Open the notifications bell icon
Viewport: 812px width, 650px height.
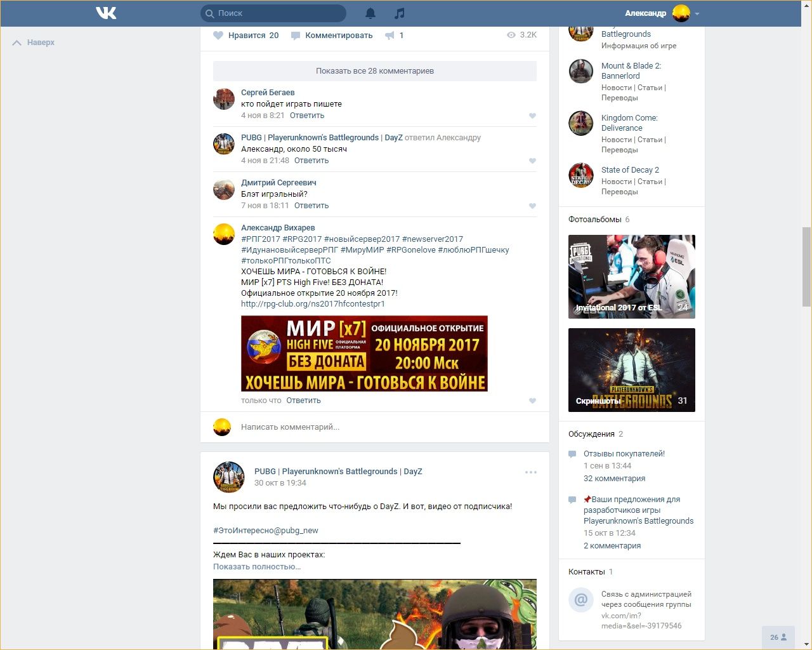pyautogui.click(x=370, y=13)
